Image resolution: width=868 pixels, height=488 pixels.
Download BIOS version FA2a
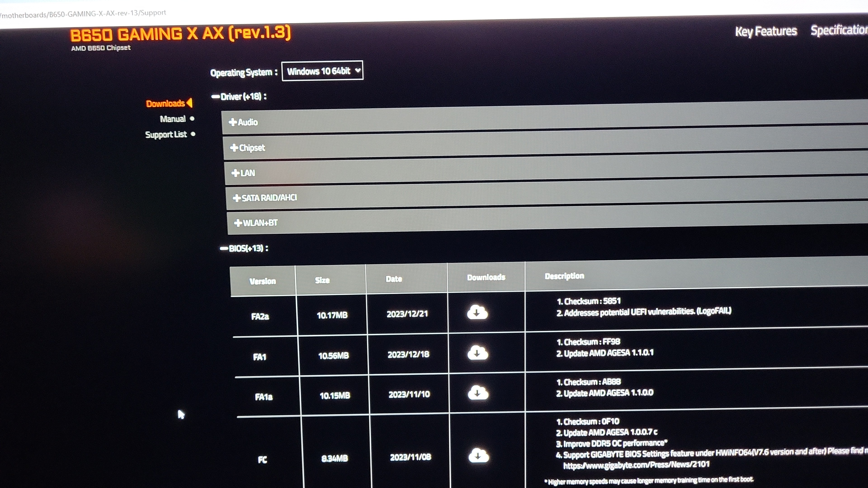[477, 312]
